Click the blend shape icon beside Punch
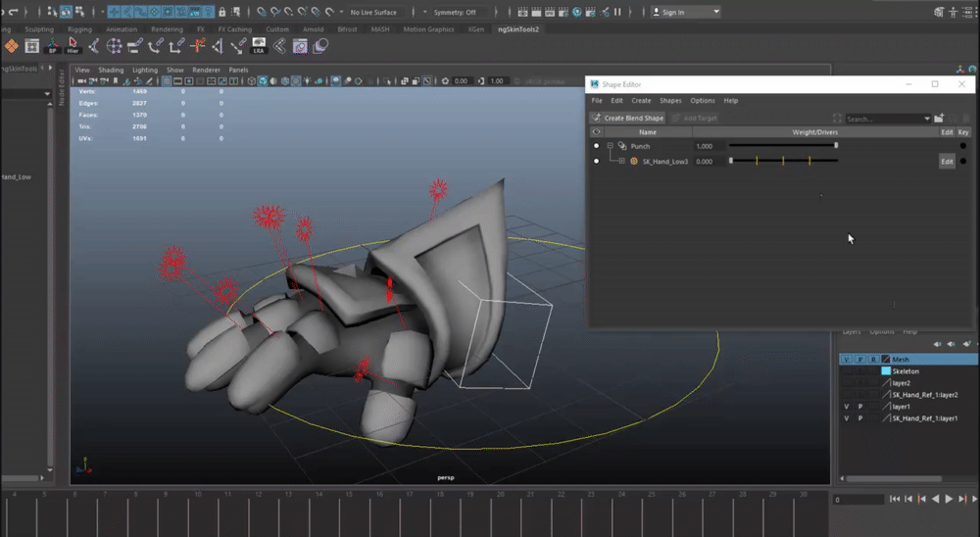Image resolution: width=980 pixels, height=537 pixels. (x=620, y=146)
